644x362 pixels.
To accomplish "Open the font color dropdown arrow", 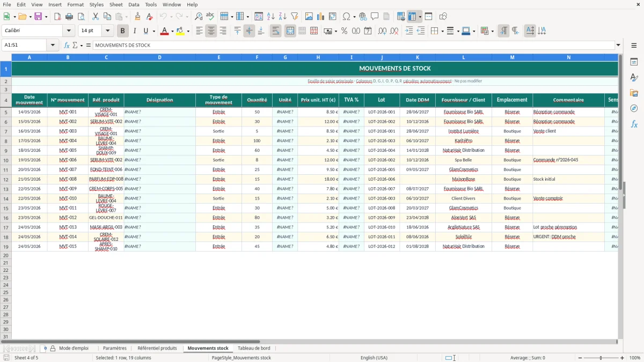I will (172, 31).
